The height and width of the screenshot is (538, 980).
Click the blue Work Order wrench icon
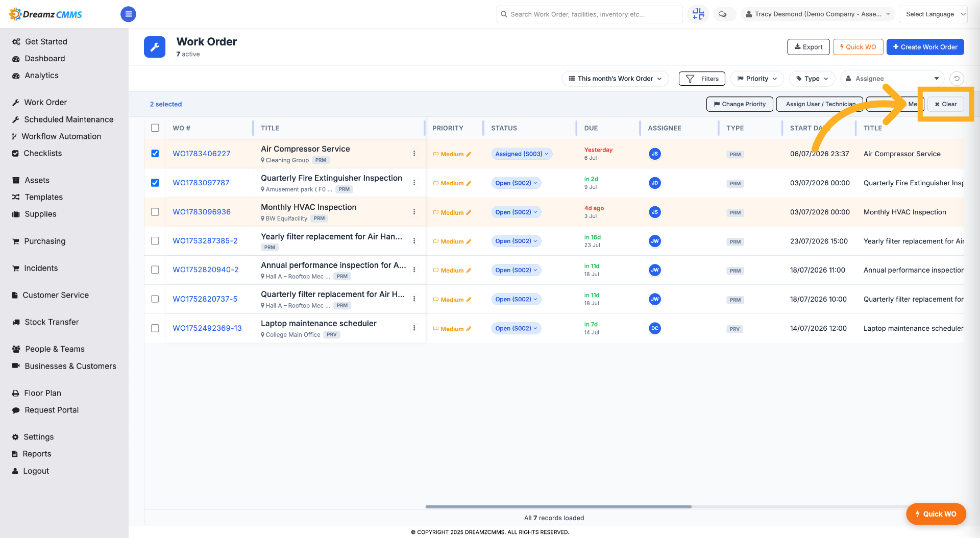[x=155, y=47]
